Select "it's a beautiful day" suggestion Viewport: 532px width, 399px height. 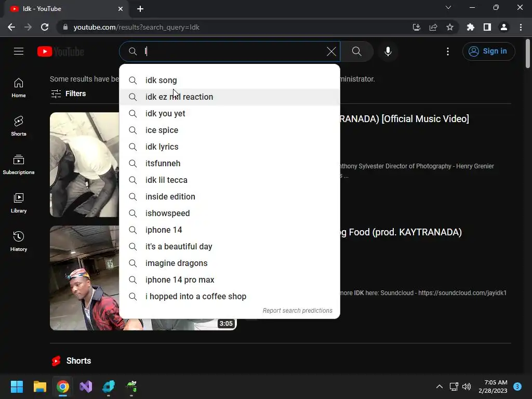(x=229, y=247)
